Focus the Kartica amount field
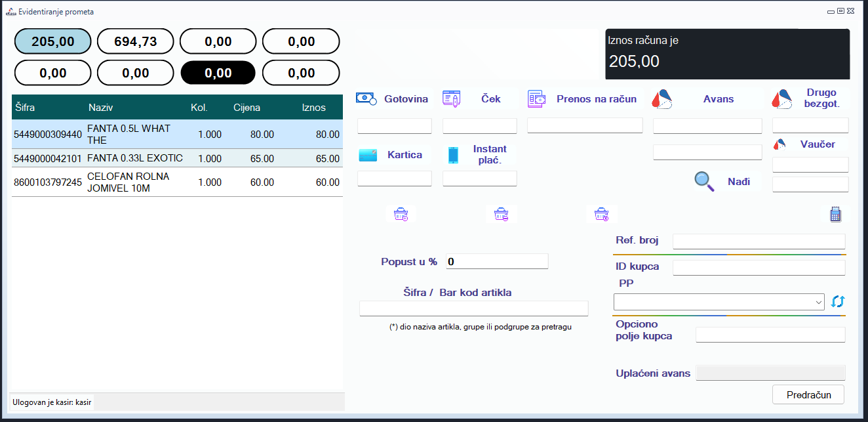868x422 pixels. (395, 179)
